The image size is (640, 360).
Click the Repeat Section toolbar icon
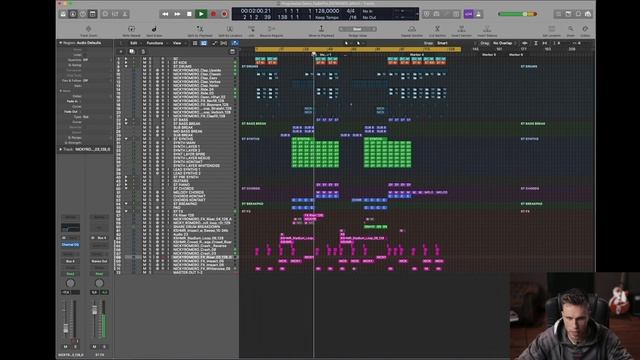pyautogui.click(x=412, y=29)
